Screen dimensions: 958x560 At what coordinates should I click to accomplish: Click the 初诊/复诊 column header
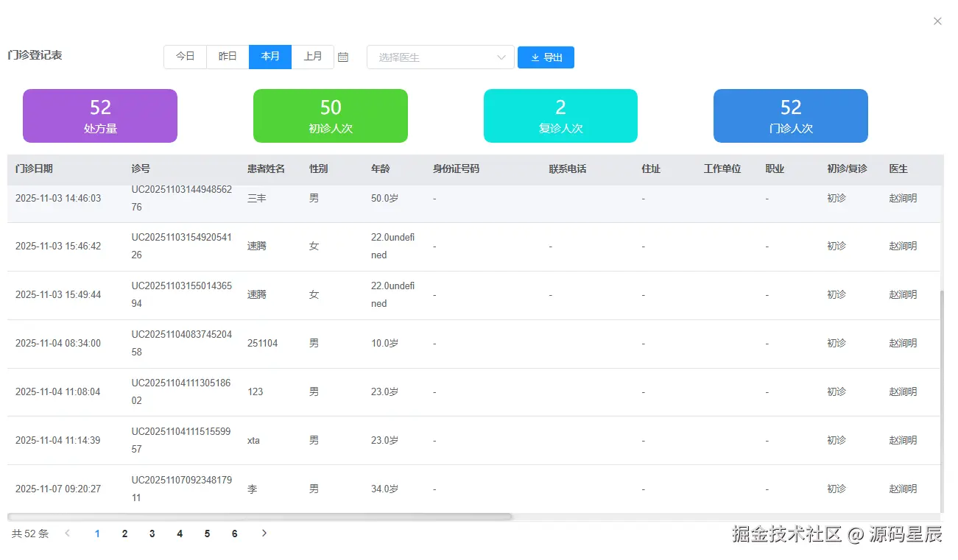tap(847, 169)
